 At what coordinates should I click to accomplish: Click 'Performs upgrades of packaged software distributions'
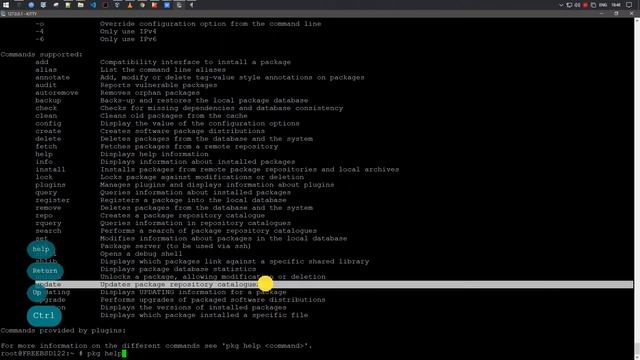click(213, 300)
